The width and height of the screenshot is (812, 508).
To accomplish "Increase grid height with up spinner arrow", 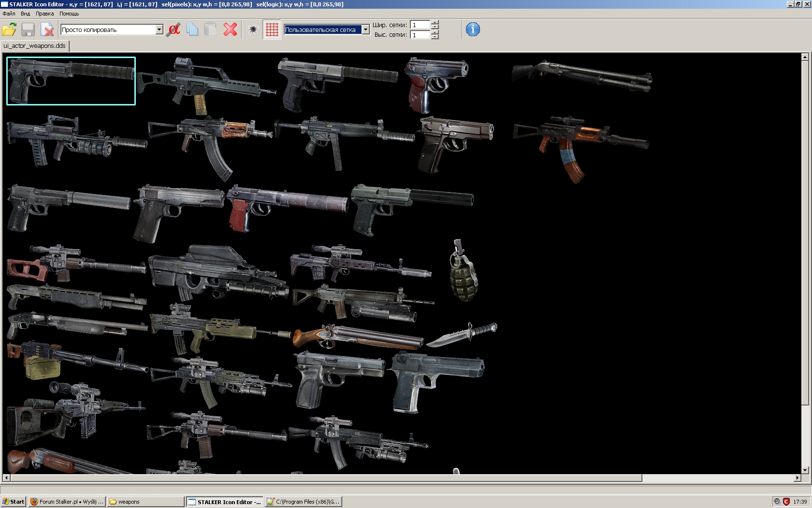I will point(435,32).
